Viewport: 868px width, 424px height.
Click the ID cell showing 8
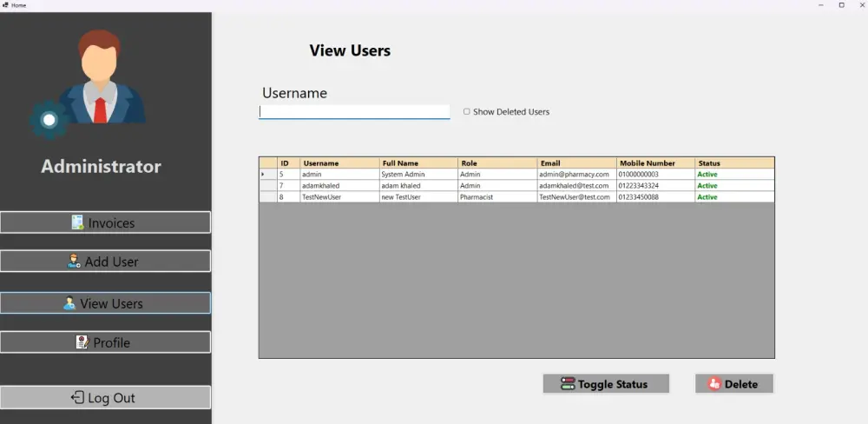tap(288, 196)
